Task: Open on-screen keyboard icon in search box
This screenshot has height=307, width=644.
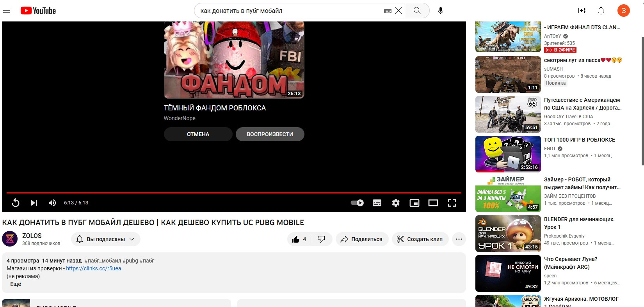Action: 388,11
